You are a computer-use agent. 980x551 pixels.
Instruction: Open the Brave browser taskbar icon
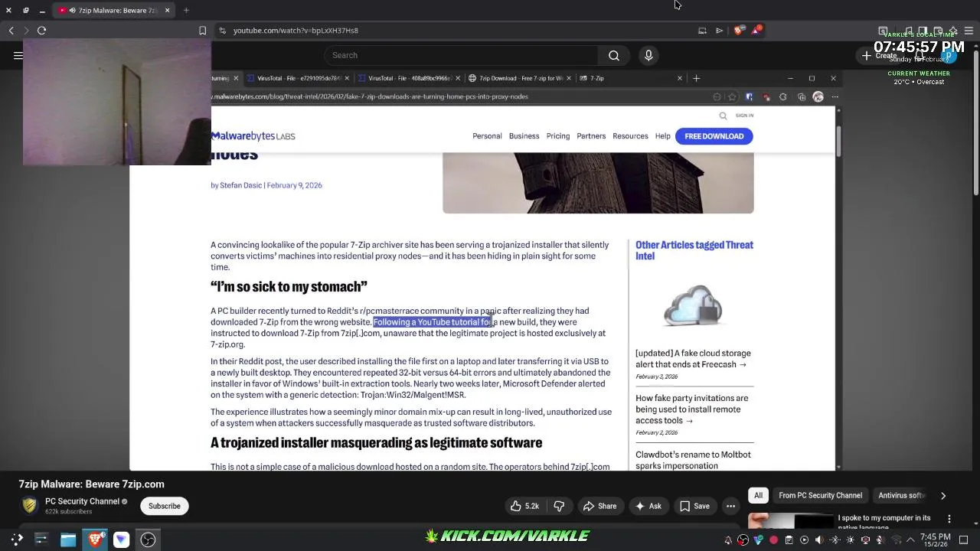tap(95, 540)
